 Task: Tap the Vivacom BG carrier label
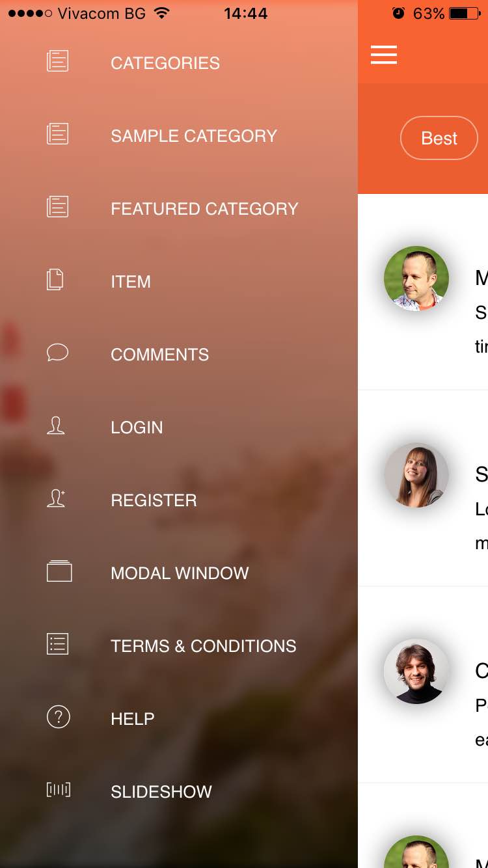[x=102, y=13]
